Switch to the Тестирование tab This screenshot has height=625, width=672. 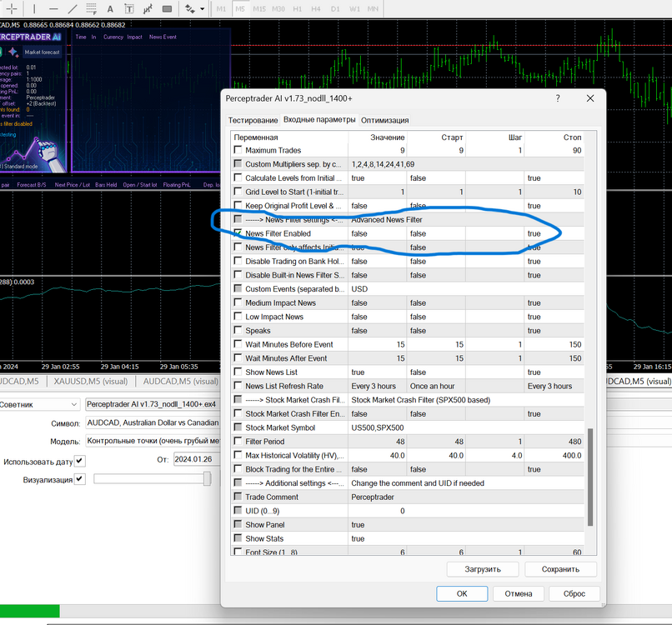coord(253,120)
